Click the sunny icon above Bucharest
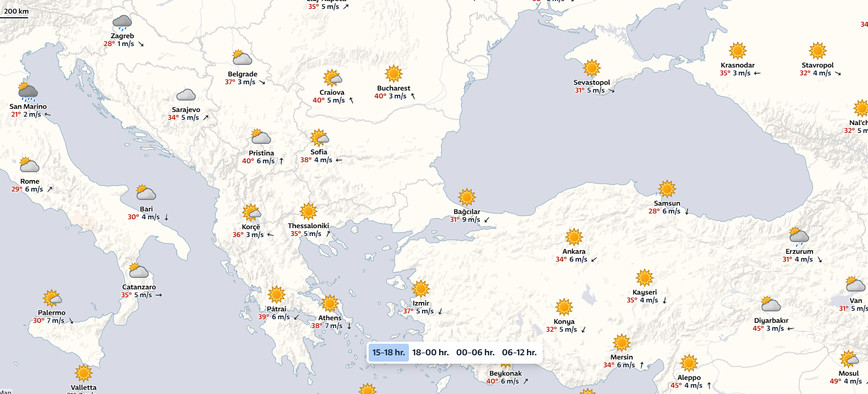Viewport: 868px width, 394px height. point(394,74)
